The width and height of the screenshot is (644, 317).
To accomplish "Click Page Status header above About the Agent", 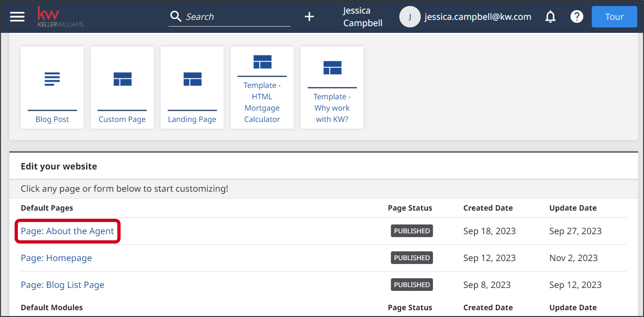I will tap(410, 208).
